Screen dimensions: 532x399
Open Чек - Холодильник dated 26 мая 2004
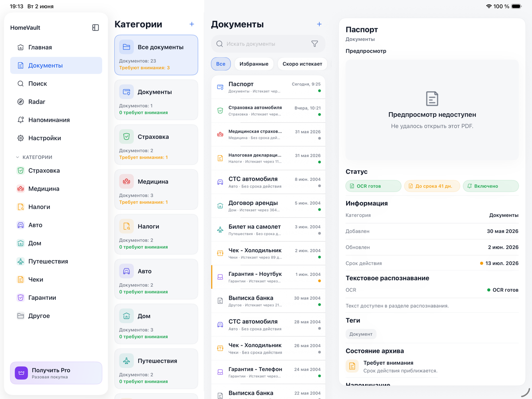coord(268,348)
